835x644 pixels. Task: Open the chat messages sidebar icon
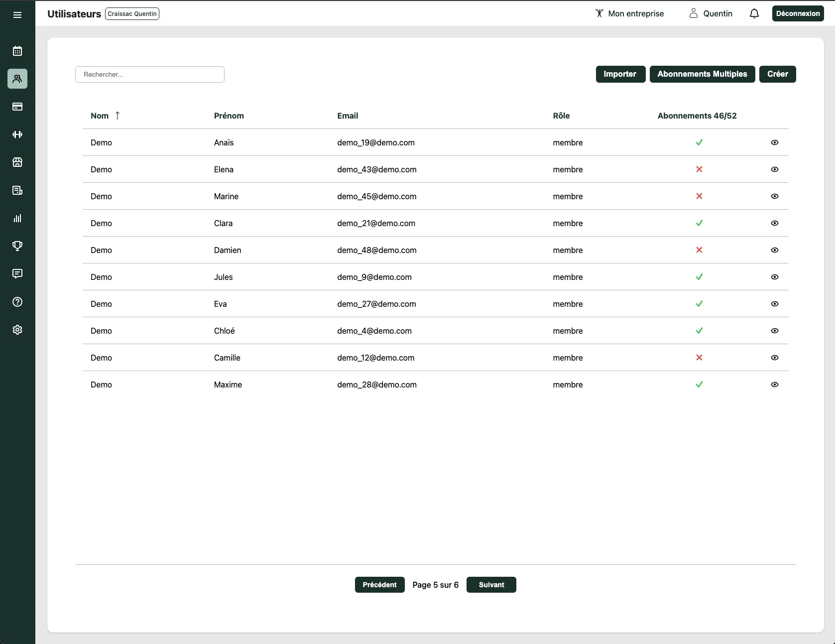click(17, 274)
